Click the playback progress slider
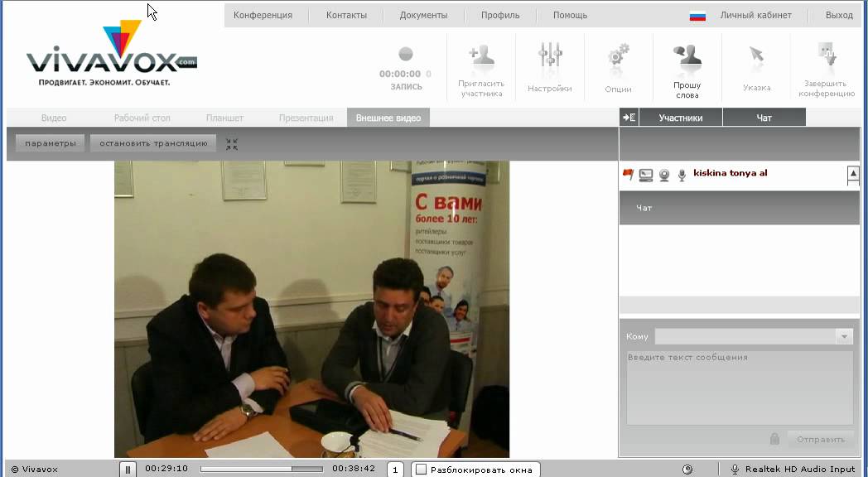Image resolution: width=868 pixels, height=477 pixels. (261, 470)
